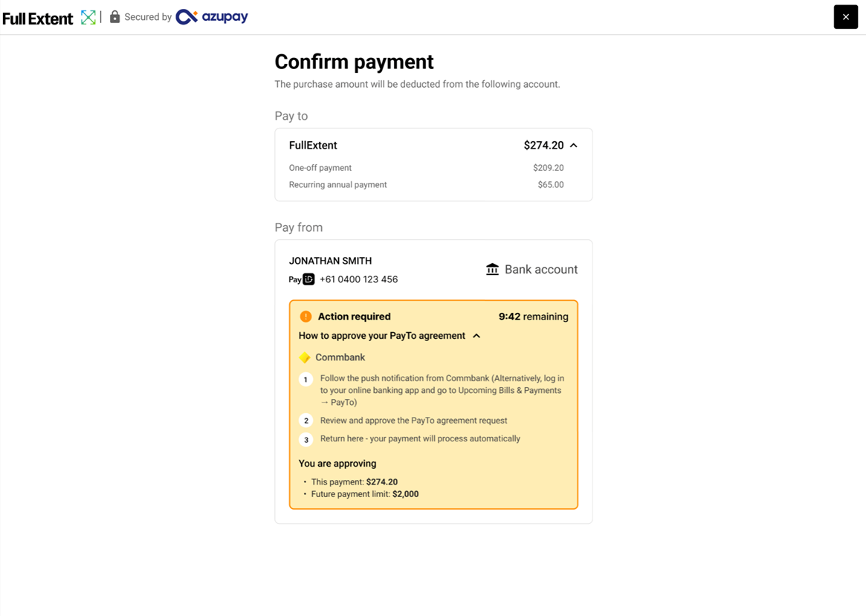Click the Full Extent logo arrows icon
The height and width of the screenshot is (616, 866).
point(88,17)
